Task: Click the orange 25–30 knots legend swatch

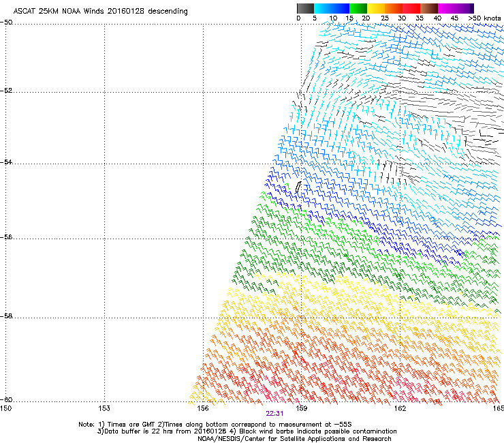Action: (x=394, y=8)
